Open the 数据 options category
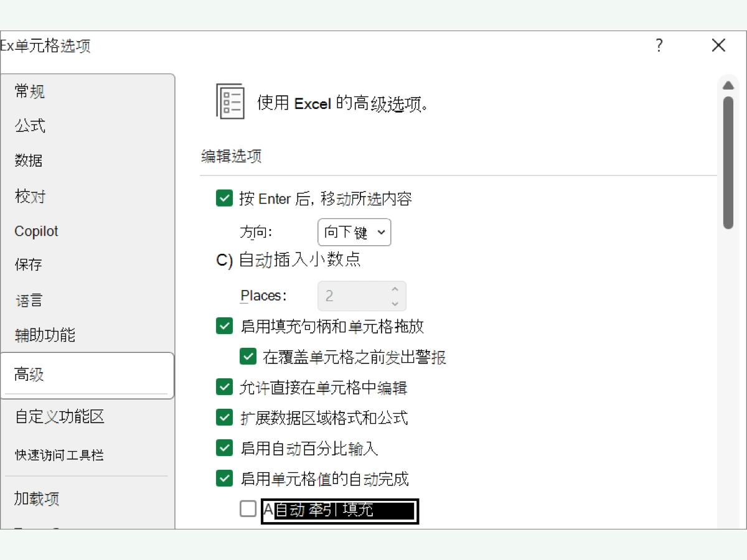 pyautogui.click(x=87, y=161)
